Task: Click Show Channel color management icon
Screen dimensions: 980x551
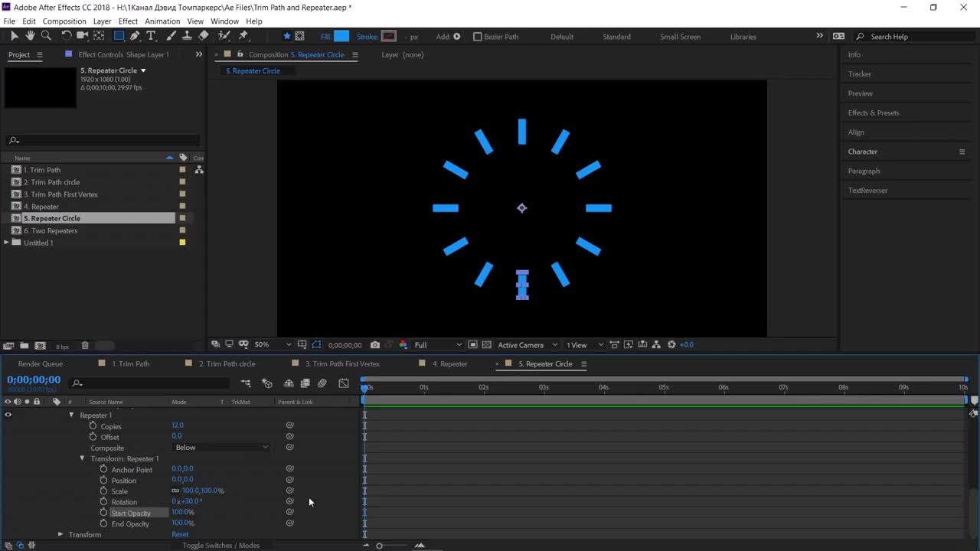Action: point(403,345)
